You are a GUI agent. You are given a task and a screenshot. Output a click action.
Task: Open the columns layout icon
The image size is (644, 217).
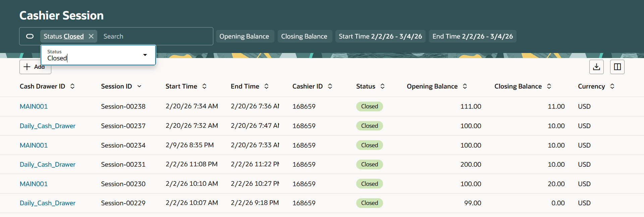(x=617, y=67)
